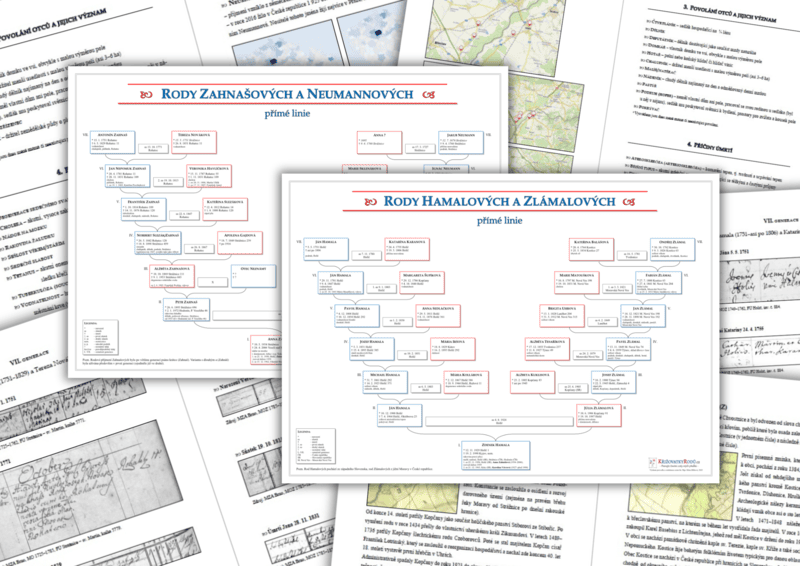This screenshot has width=800, height=566.
Task: Click the Legenda box on the Zahnašových sheet
Action: (101, 337)
